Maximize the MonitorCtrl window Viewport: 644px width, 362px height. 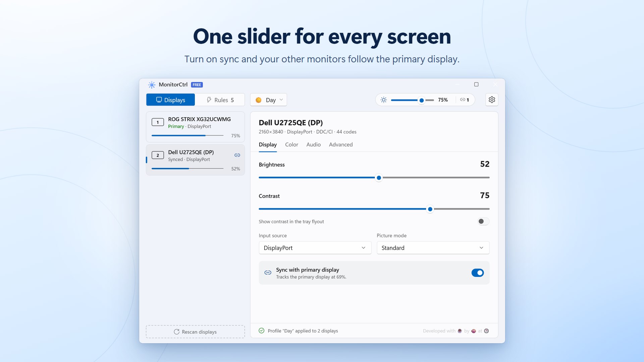click(476, 84)
